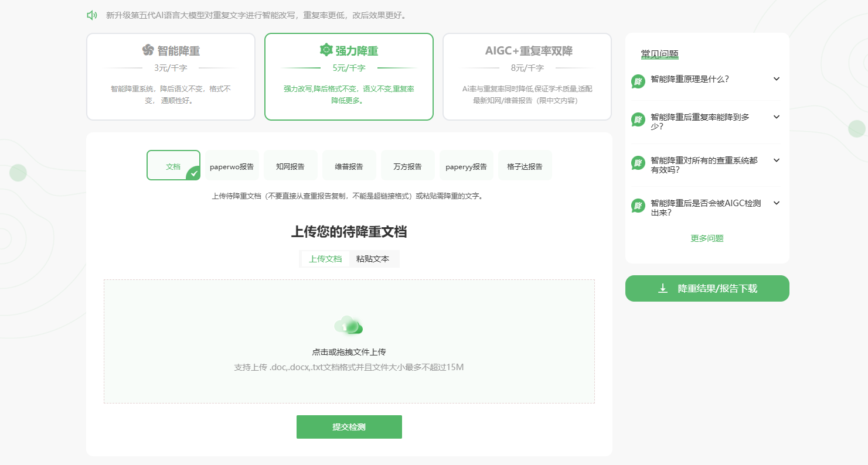Select the 强力降重 pricing option
Viewport: 868px width, 465px height.
pos(349,76)
